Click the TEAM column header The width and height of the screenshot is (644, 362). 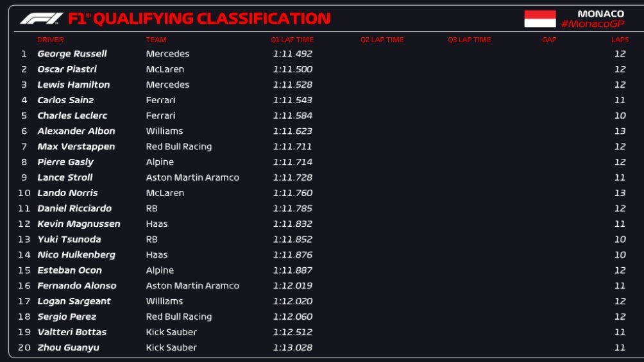(x=156, y=40)
